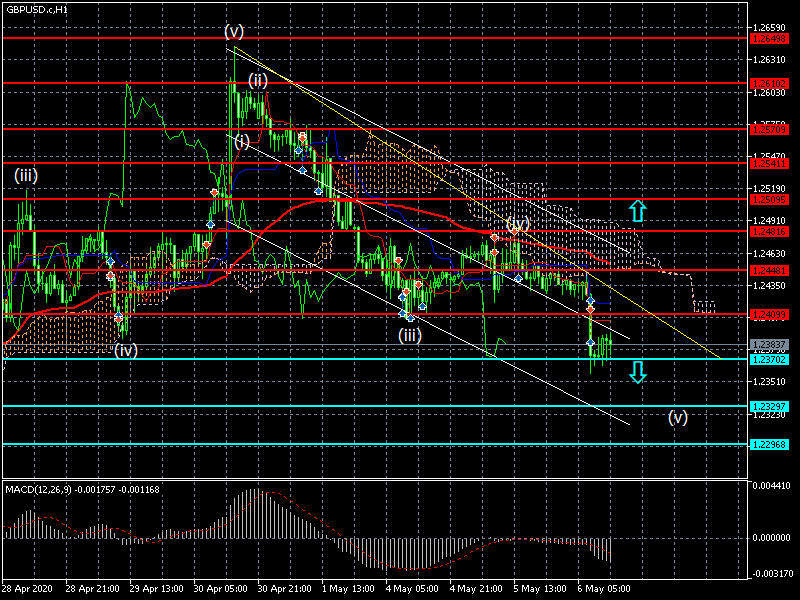The image size is (800, 600).
Task: Click the 4 May 05:00 time axis label
Action: [412, 588]
